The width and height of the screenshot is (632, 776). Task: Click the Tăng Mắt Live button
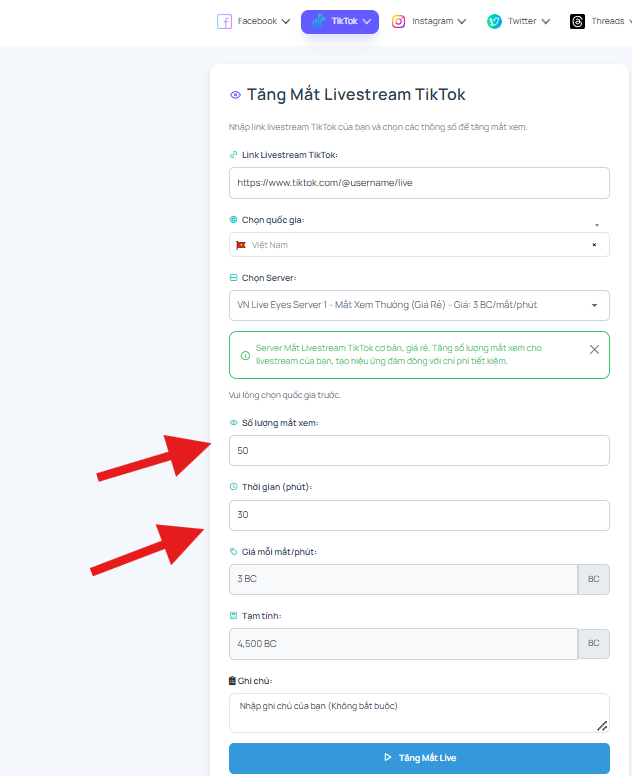[419, 758]
